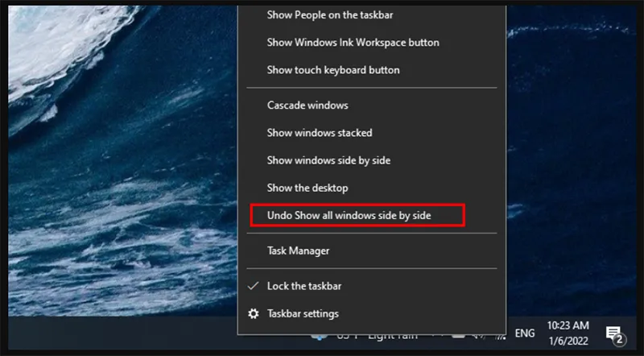Click the checkmark beside Lock the taskbar

[254, 286]
